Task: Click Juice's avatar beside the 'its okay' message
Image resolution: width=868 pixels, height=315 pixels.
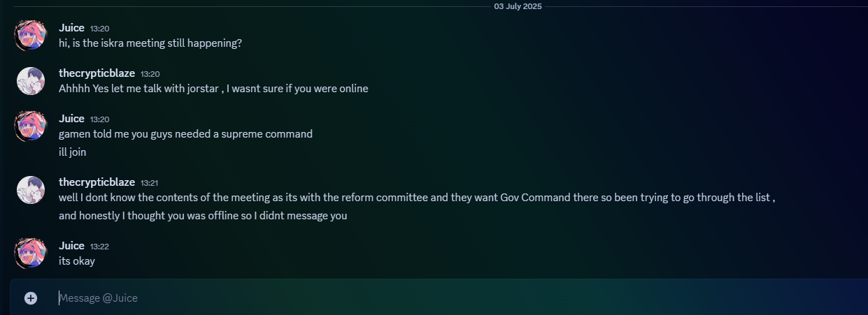Action: (31, 253)
